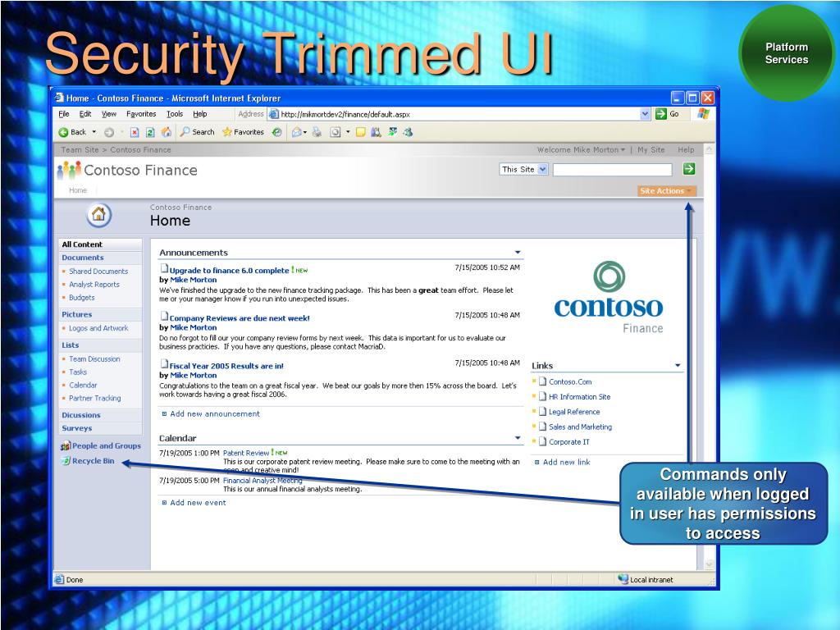Open the This Site search scope dropdown

(x=523, y=169)
